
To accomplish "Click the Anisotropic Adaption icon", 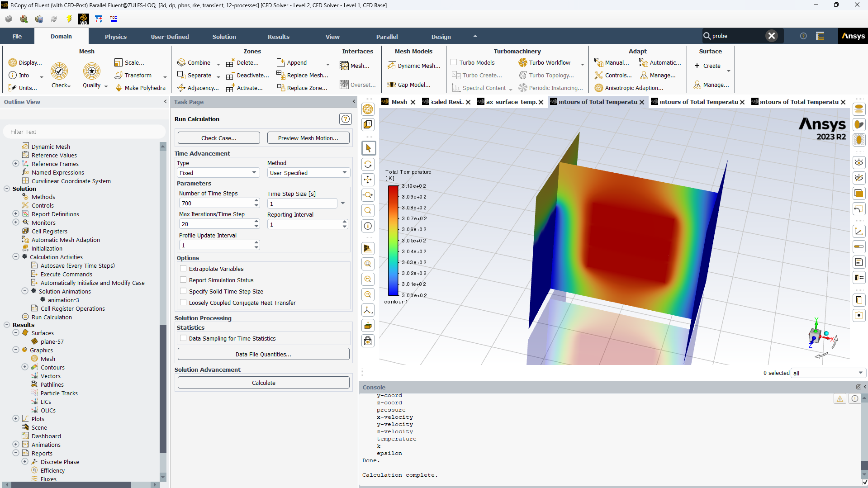I will 599,88.
